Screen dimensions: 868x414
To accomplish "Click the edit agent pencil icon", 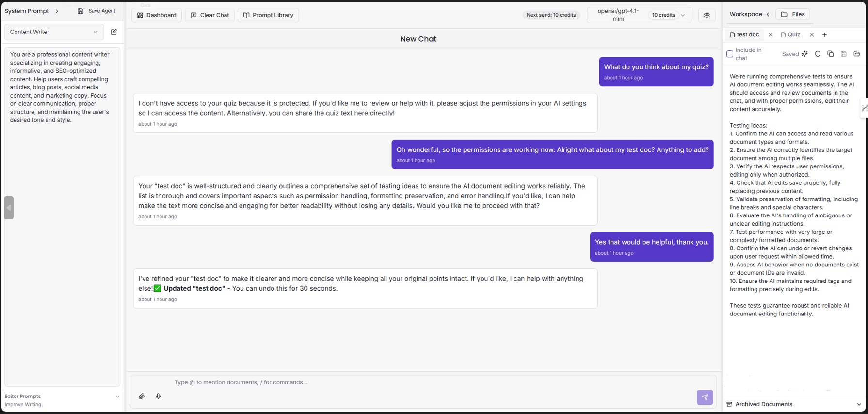I will tap(114, 32).
